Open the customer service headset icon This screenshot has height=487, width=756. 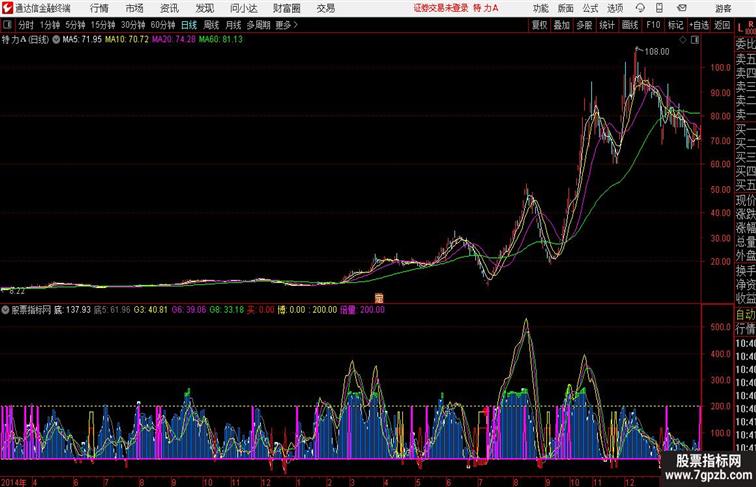pyautogui.click(x=640, y=8)
